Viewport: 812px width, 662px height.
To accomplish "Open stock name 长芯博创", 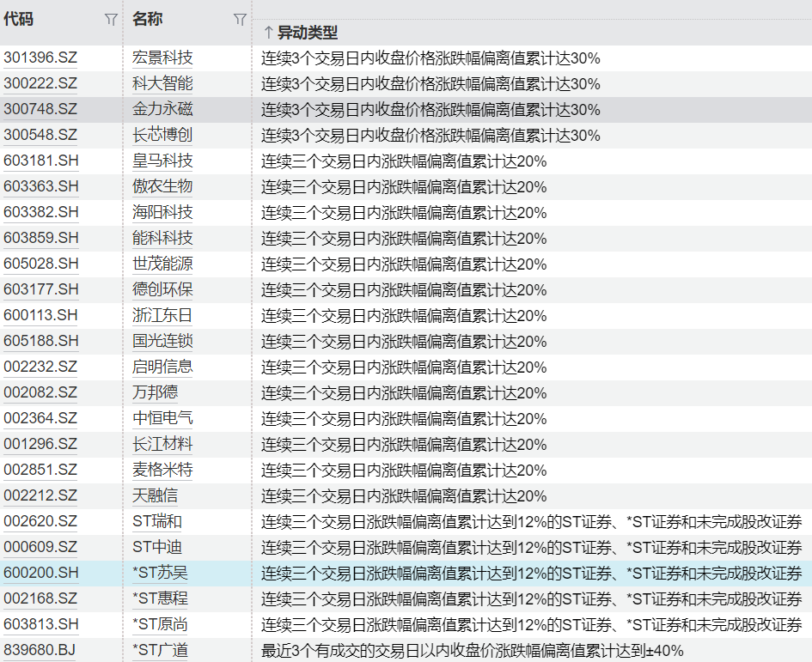I will coord(162,135).
